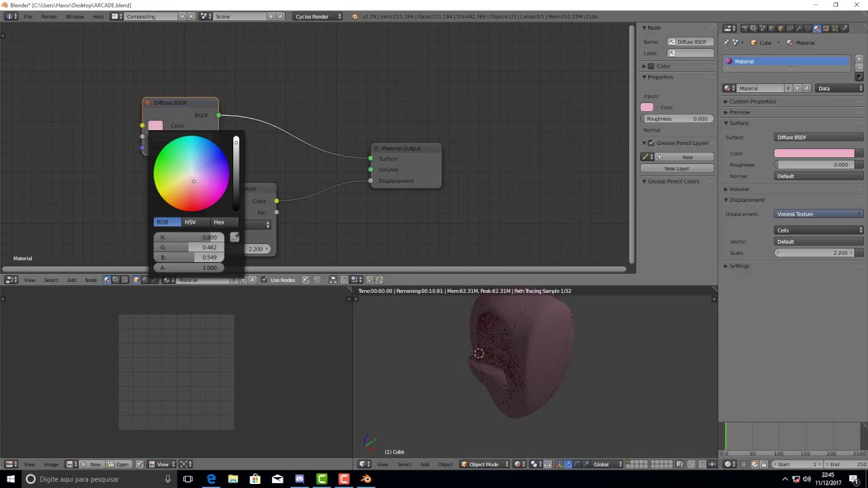
Task: Open the top bar Render menu
Action: pos(49,16)
